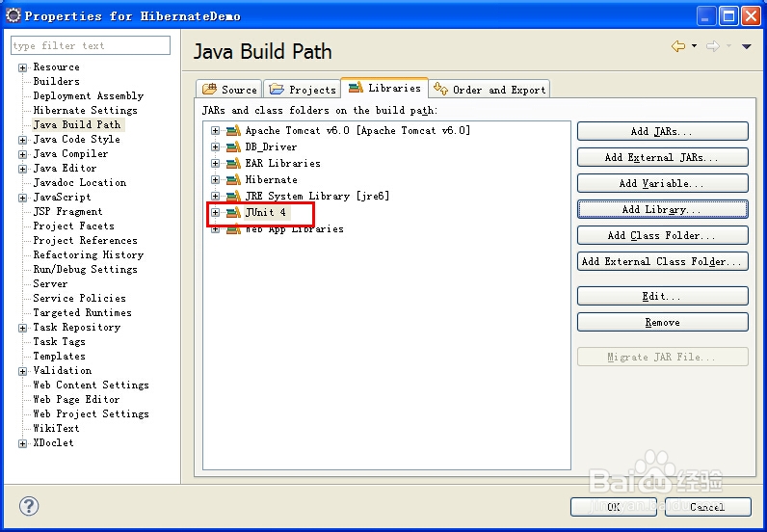
Task: Click the Edit button
Action: pyautogui.click(x=662, y=296)
